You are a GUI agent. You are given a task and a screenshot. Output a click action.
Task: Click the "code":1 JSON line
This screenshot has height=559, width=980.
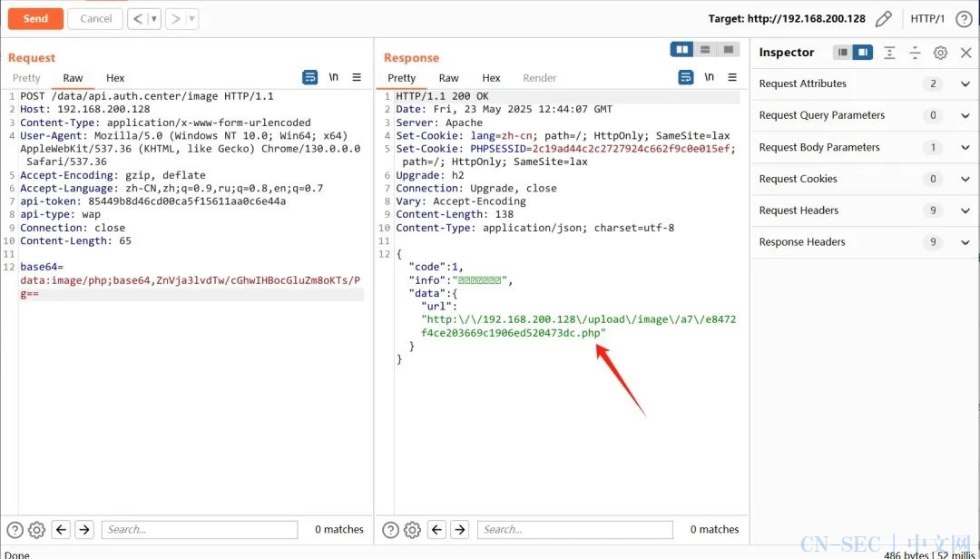tap(436, 267)
